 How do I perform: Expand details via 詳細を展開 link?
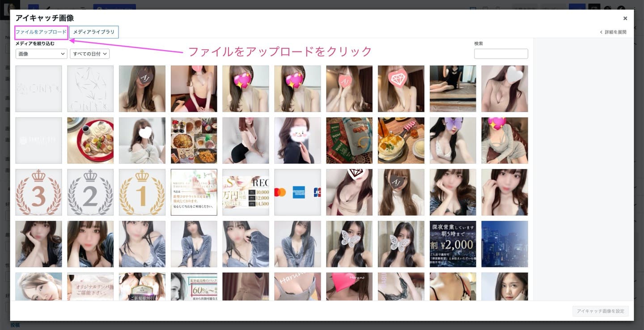613,32
